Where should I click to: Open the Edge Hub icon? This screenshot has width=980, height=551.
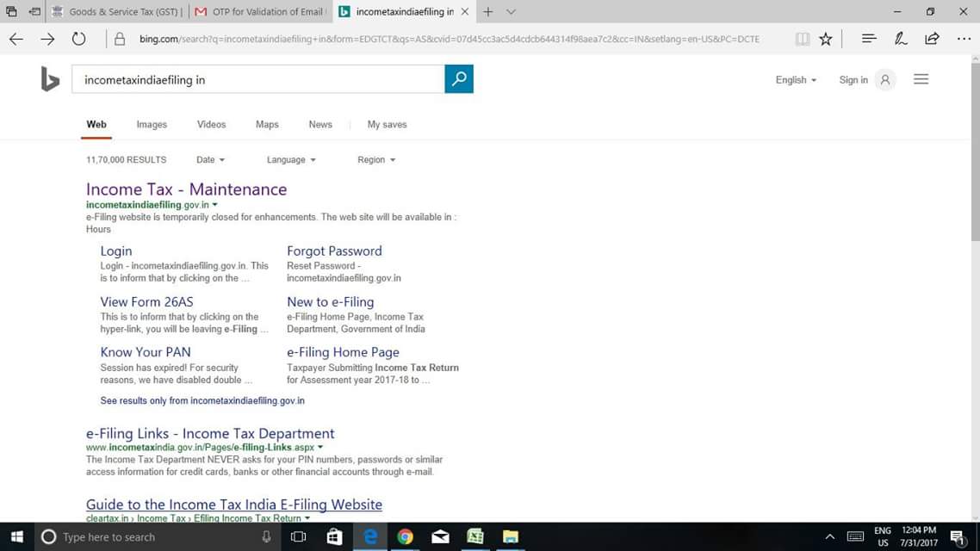(x=869, y=39)
